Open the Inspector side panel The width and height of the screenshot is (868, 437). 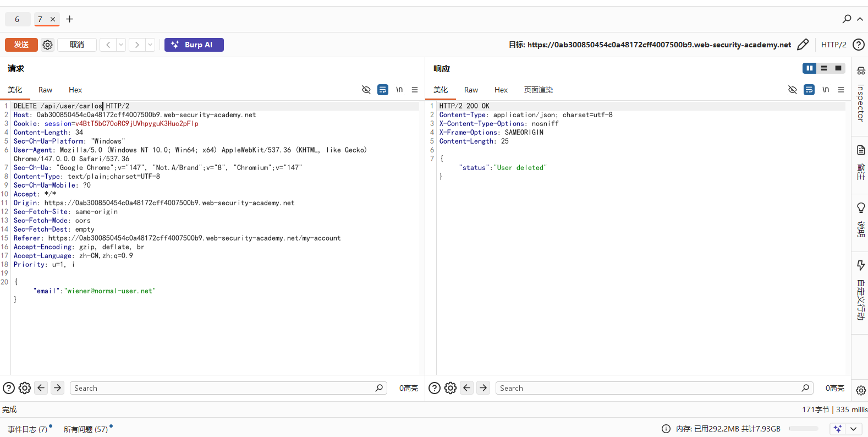point(861,96)
